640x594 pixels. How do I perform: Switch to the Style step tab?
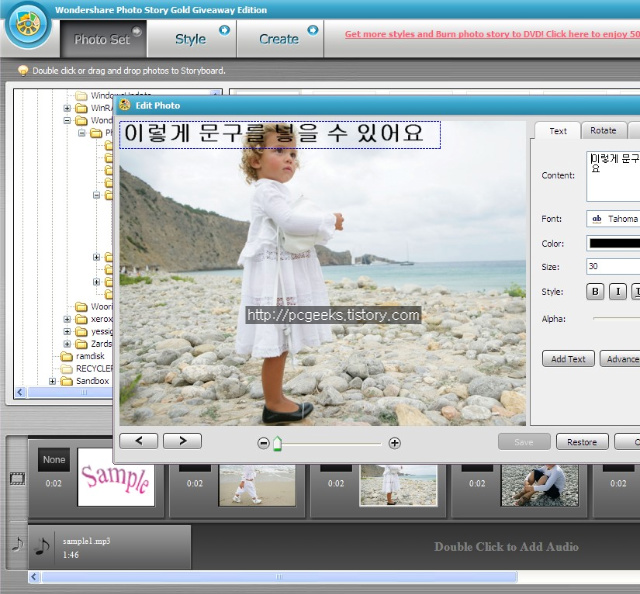tap(191, 39)
